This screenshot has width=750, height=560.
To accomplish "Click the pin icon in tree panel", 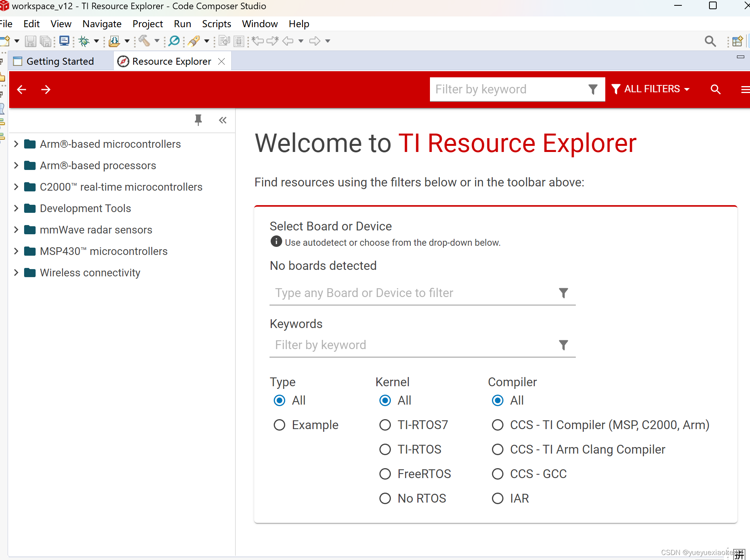I will click(x=198, y=120).
